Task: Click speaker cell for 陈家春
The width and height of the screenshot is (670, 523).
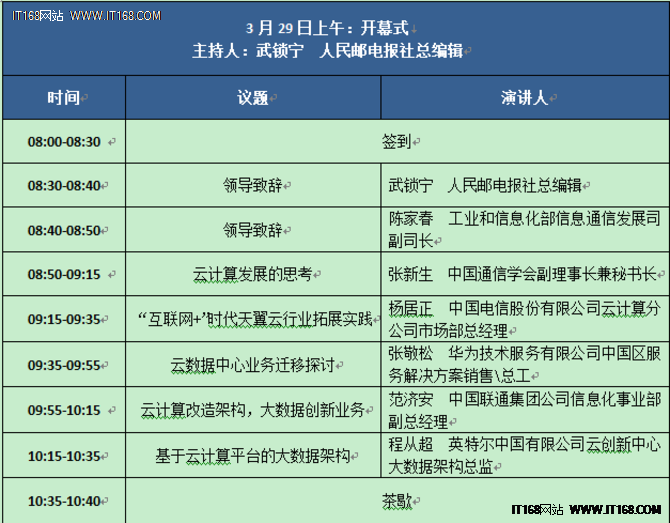Action: pyautogui.click(x=524, y=229)
